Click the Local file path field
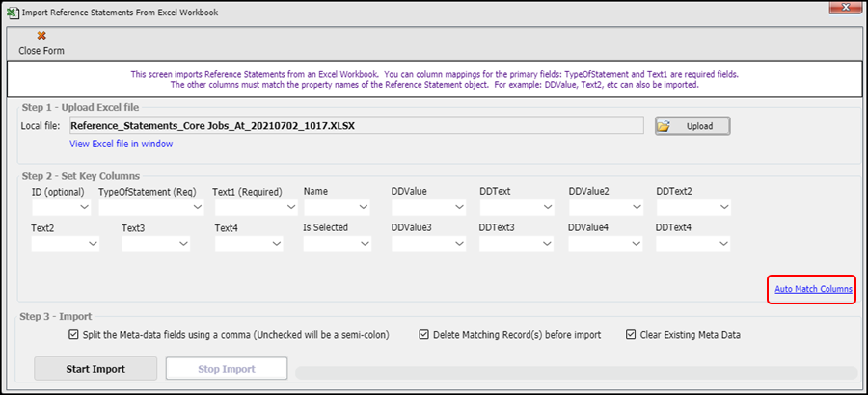This screenshot has width=868, height=395. 355,125
